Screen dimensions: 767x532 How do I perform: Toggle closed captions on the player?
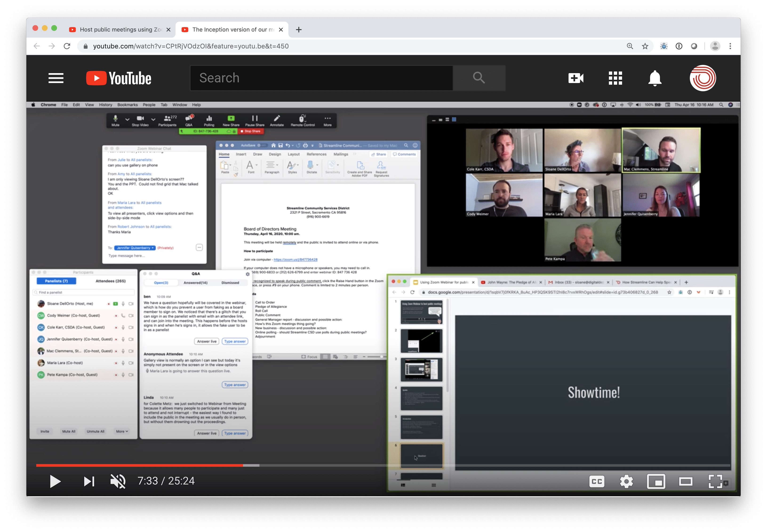(597, 481)
